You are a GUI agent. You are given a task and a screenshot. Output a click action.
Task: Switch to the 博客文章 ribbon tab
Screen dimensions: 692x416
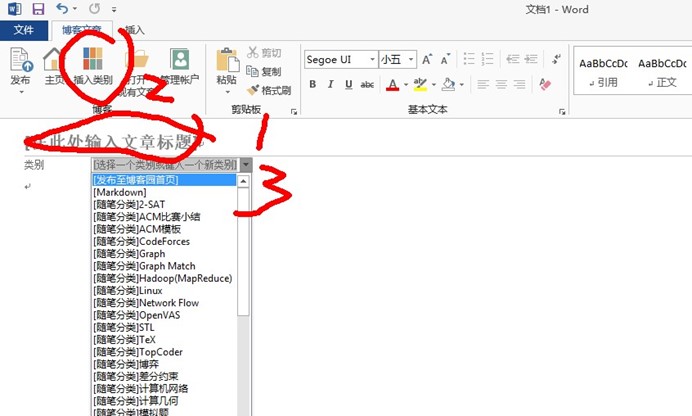click(82, 30)
